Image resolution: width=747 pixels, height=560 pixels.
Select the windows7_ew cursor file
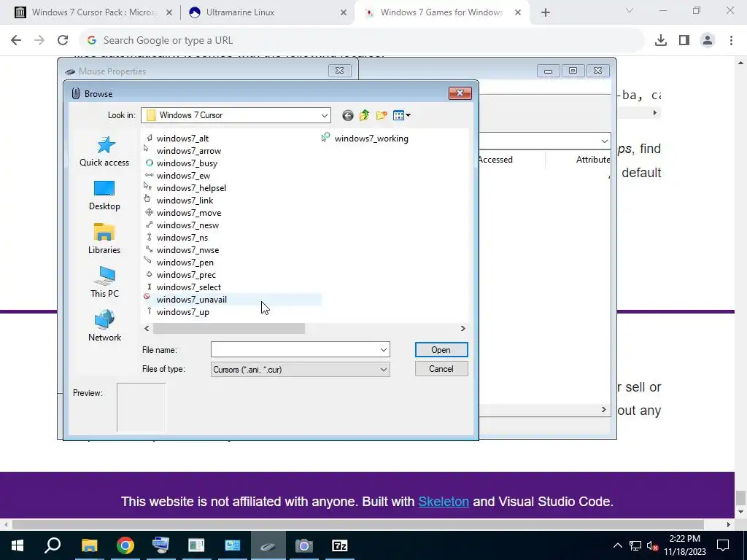pyautogui.click(x=177, y=176)
